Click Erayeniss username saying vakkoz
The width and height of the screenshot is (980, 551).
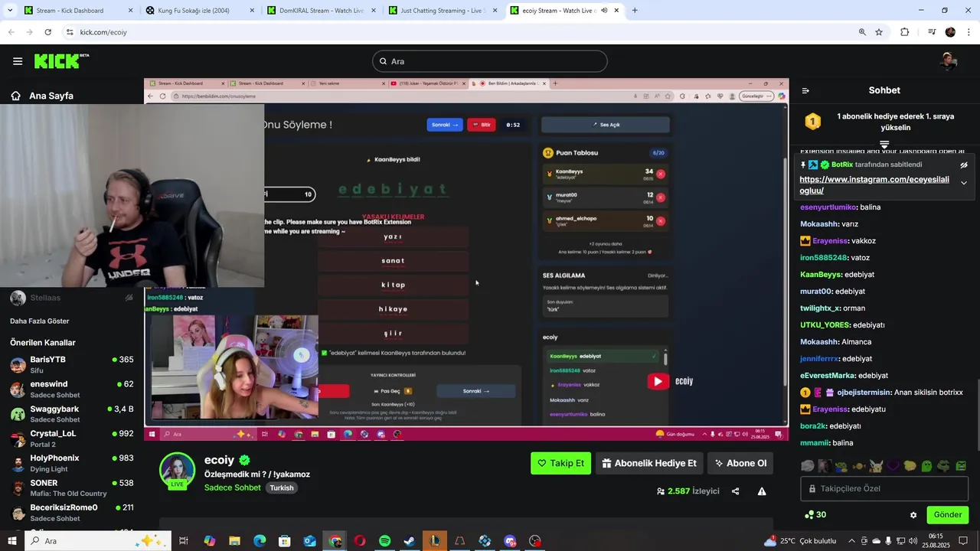coord(830,241)
